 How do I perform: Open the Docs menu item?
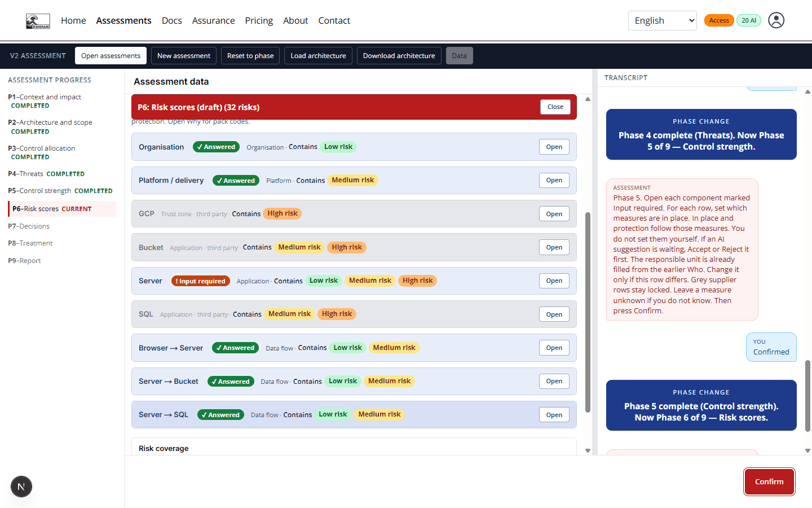click(x=172, y=21)
